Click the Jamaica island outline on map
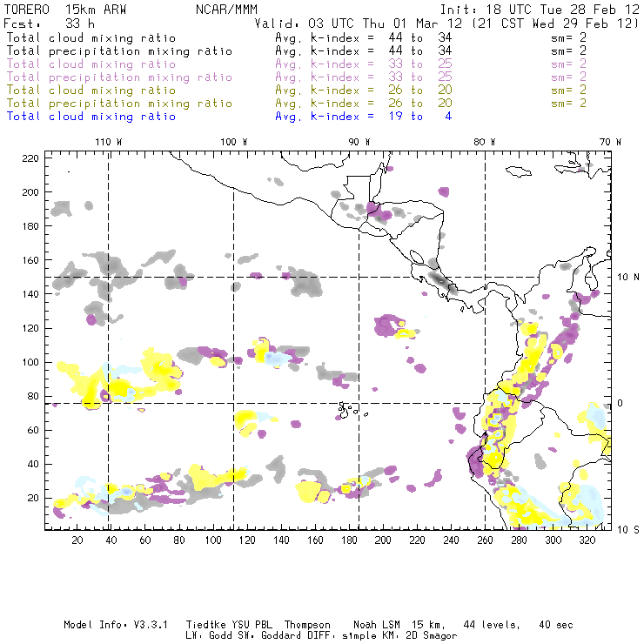The image size is (644, 644). 519,171
